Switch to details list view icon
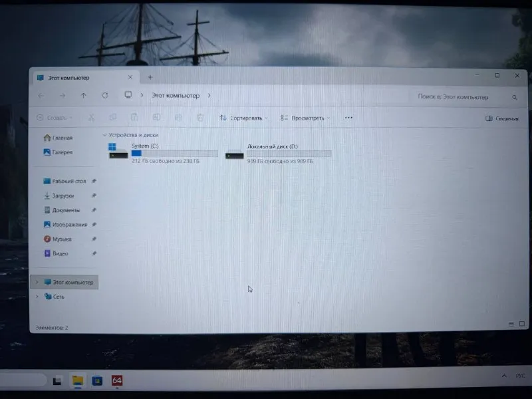This screenshot has width=532, height=399. 511,324
